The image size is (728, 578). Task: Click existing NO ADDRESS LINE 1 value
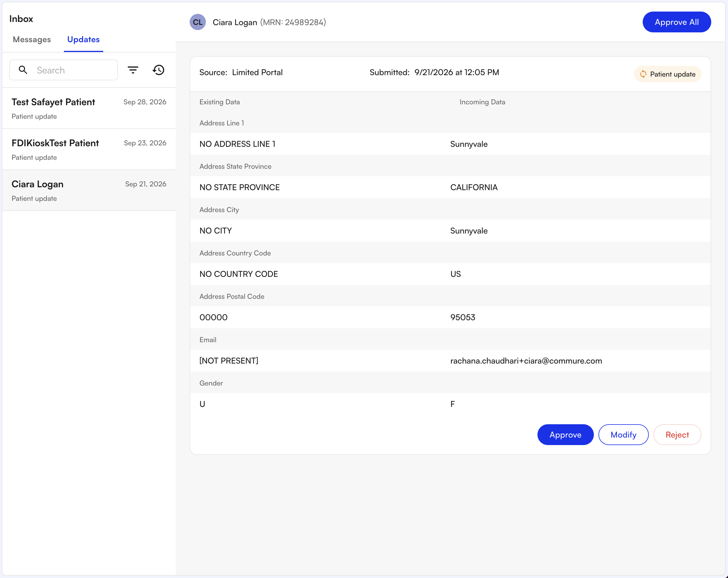tap(237, 144)
